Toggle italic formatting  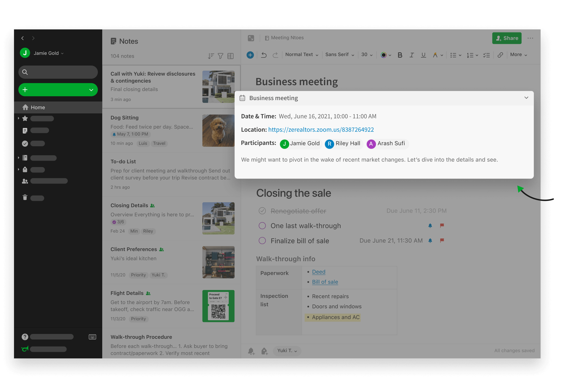pyautogui.click(x=412, y=55)
